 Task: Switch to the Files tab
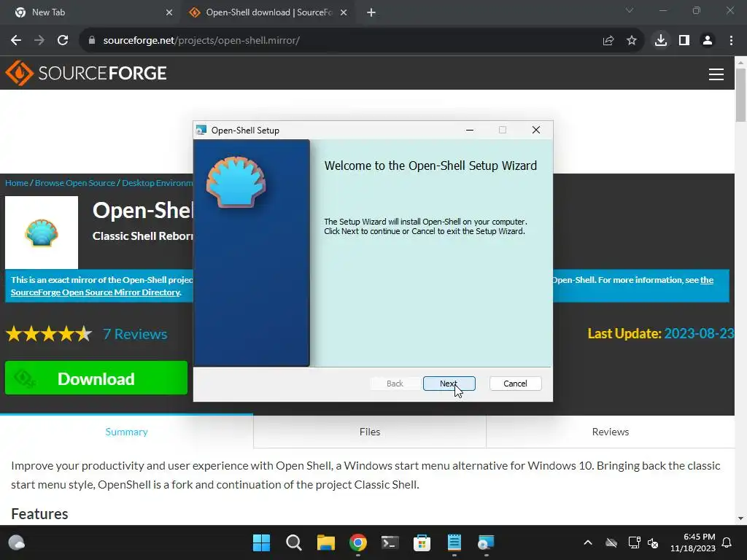[370, 432]
